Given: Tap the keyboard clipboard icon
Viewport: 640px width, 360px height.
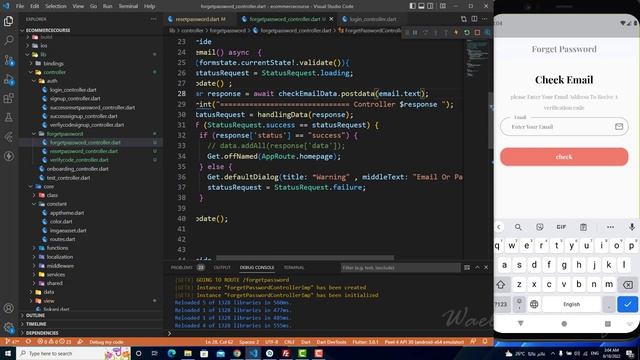Looking at the screenshot, I should [583, 227].
